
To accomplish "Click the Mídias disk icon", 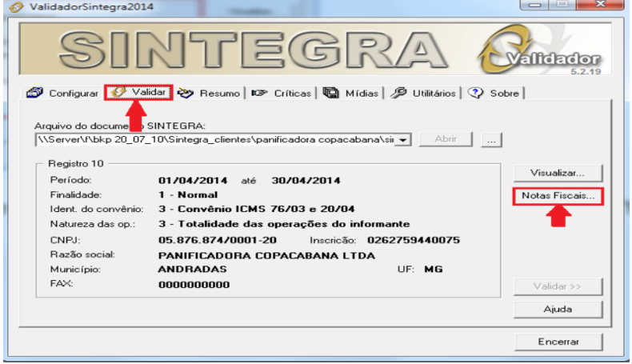I will [328, 94].
